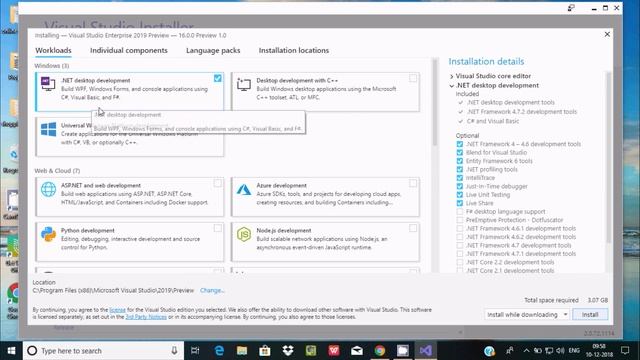Uncheck .NET profiling tools option

(x=460, y=169)
